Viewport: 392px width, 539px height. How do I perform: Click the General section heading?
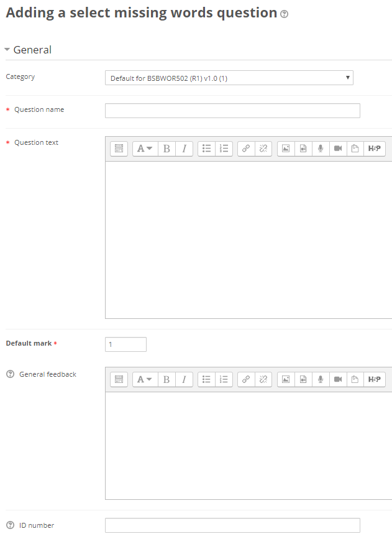[x=32, y=50]
